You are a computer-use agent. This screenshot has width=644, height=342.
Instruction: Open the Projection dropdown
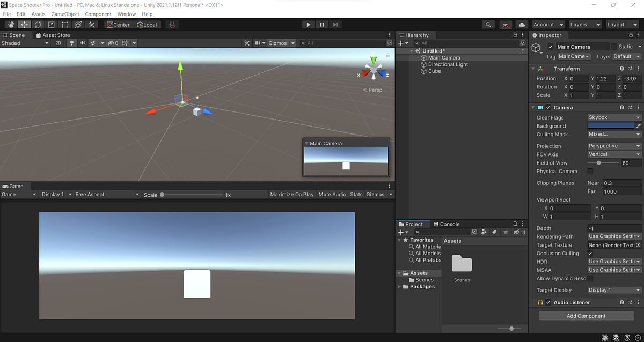tap(613, 145)
